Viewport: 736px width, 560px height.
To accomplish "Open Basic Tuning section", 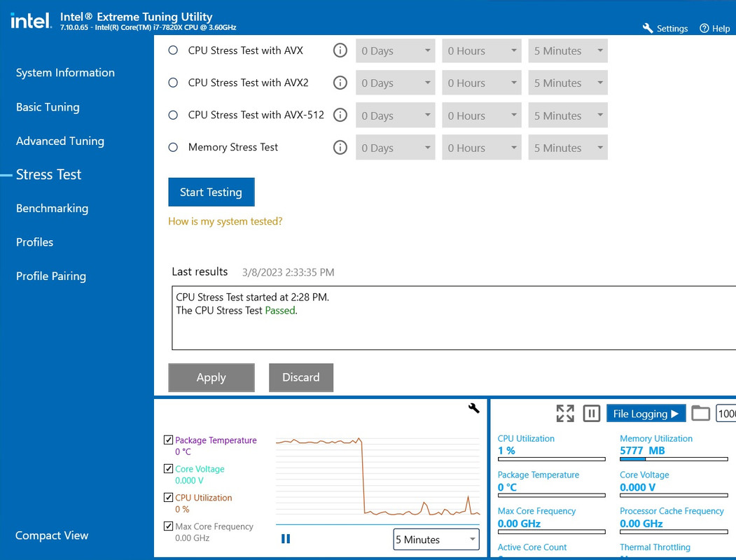I will tap(48, 107).
